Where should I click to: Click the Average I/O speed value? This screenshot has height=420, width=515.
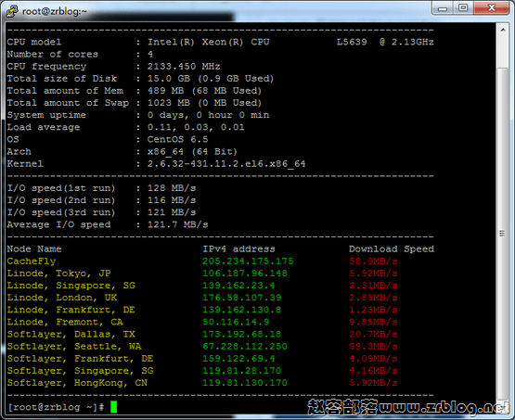[x=177, y=224]
